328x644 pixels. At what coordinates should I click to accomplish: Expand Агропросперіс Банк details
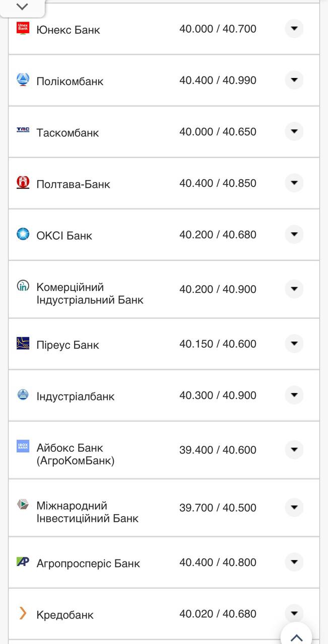point(294,562)
